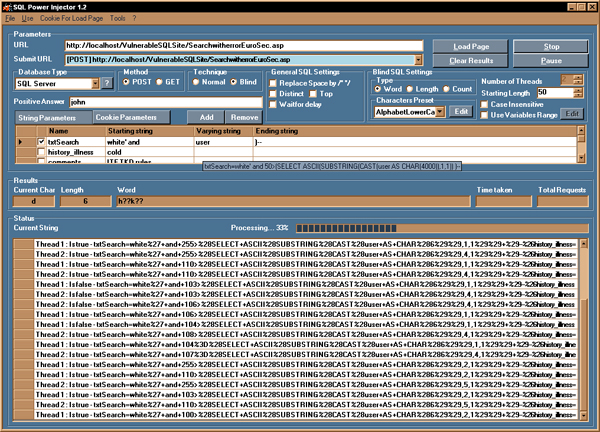
Task: Click the Time taken result field
Action: 504,201
